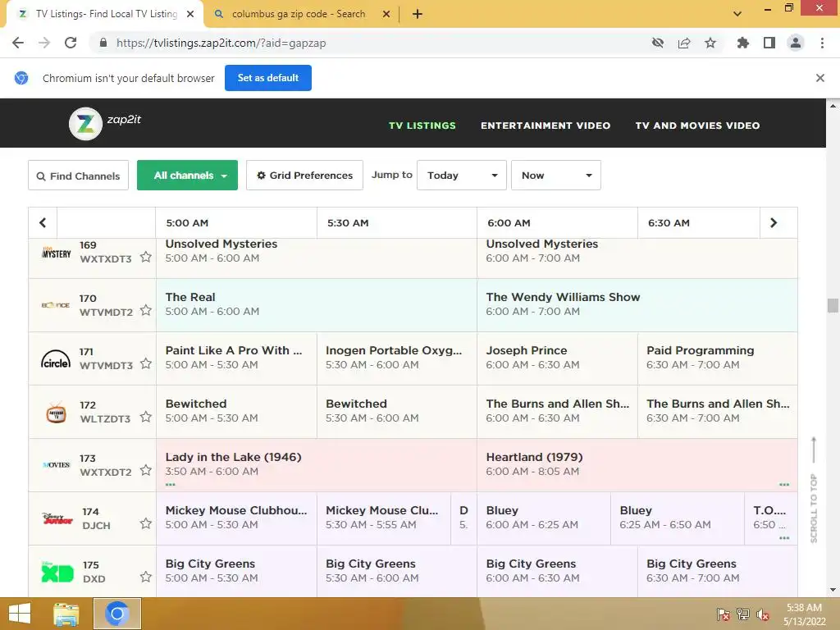840x630 pixels.
Task: Bookmark this page with star icon
Action: pos(710,43)
